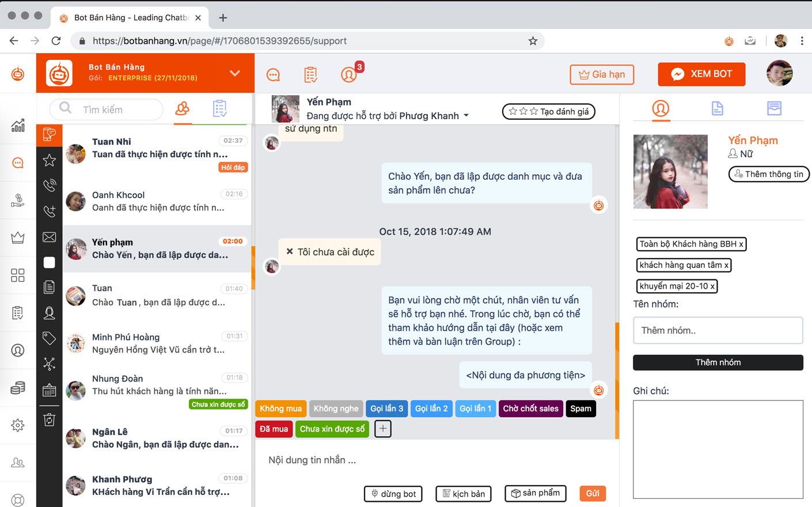Viewport: 812px width, 507px height.
Task: Open the 'Phương Khanh' support assignee dropdown
Action: point(466,116)
